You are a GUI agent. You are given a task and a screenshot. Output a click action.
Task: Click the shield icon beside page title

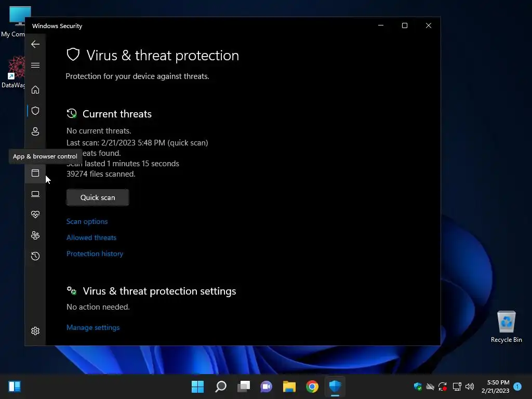tap(73, 54)
